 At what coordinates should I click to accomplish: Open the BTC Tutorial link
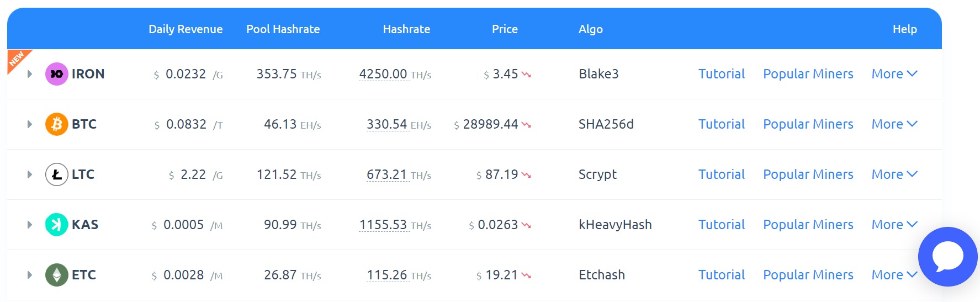click(x=721, y=124)
